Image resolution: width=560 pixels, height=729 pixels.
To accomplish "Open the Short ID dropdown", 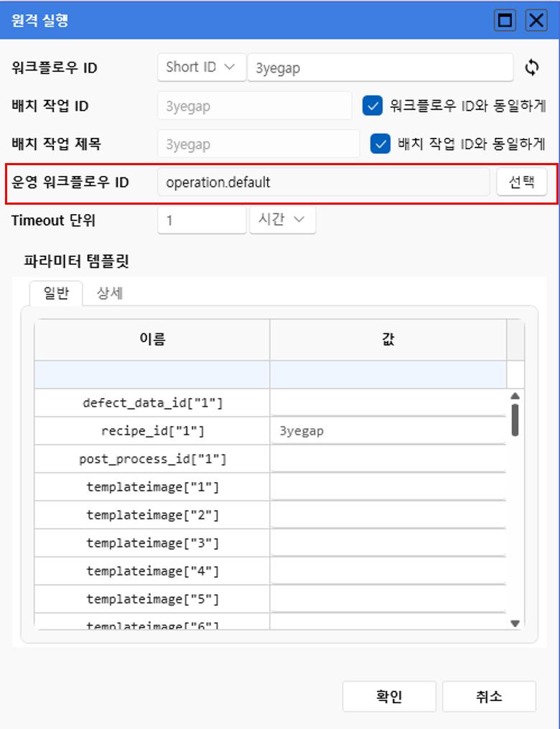I will coord(200,68).
